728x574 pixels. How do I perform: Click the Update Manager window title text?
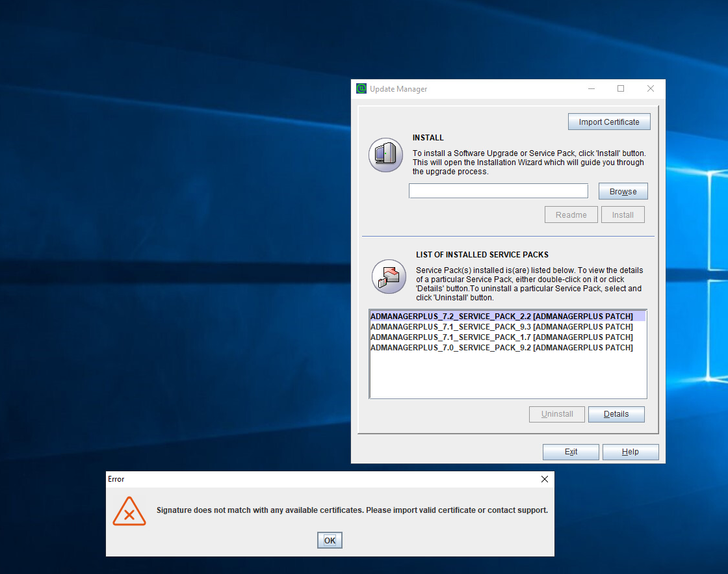coord(398,88)
